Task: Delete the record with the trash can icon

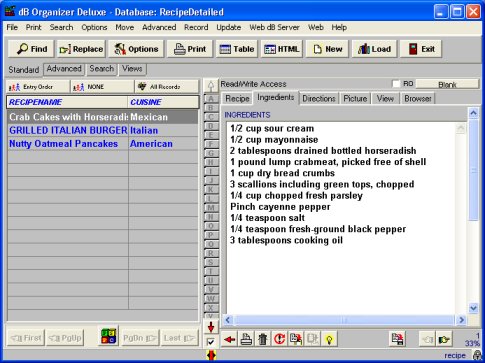Action: click(263, 339)
